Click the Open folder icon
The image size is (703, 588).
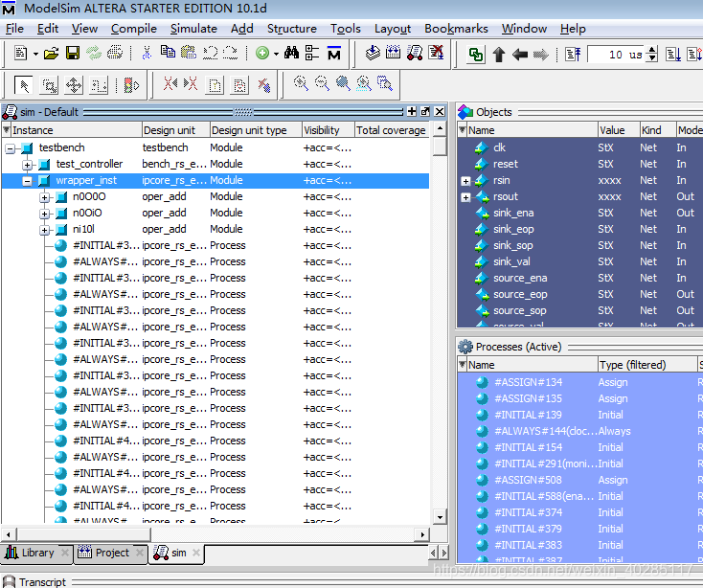click(51, 54)
